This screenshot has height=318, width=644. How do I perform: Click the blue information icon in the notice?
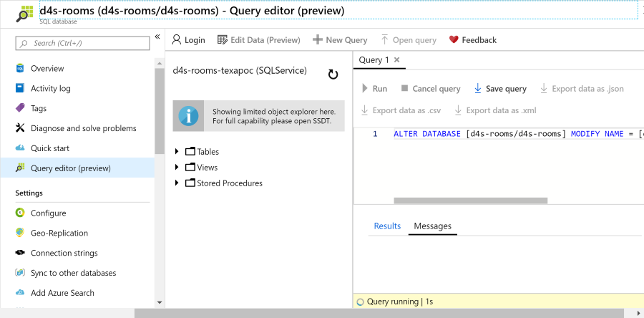click(188, 116)
